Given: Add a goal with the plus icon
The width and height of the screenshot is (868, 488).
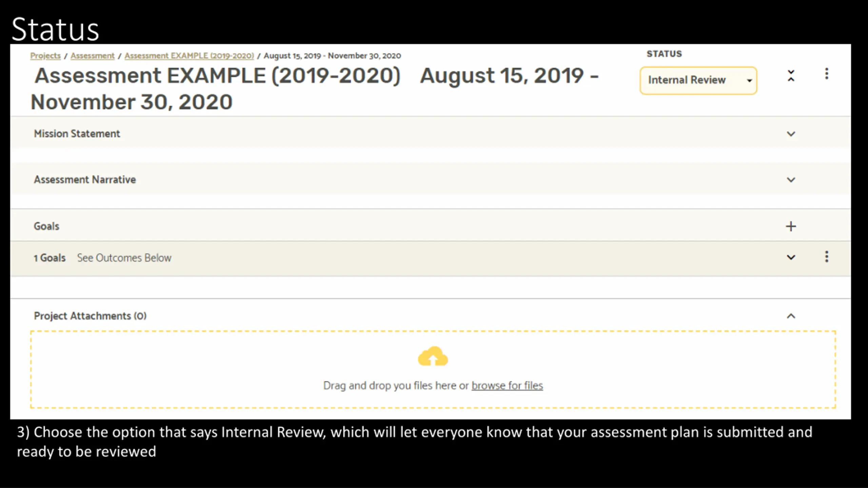Looking at the screenshot, I should pos(791,226).
